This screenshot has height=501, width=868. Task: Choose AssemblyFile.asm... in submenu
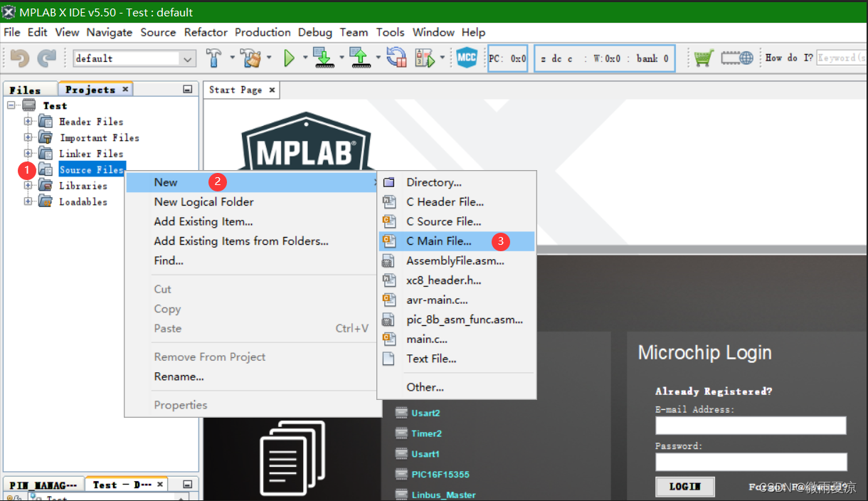457,260
